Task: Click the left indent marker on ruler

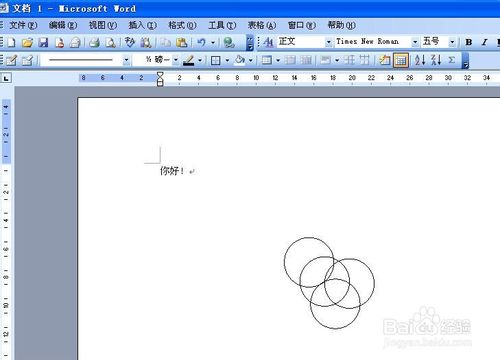Action: [x=160, y=83]
